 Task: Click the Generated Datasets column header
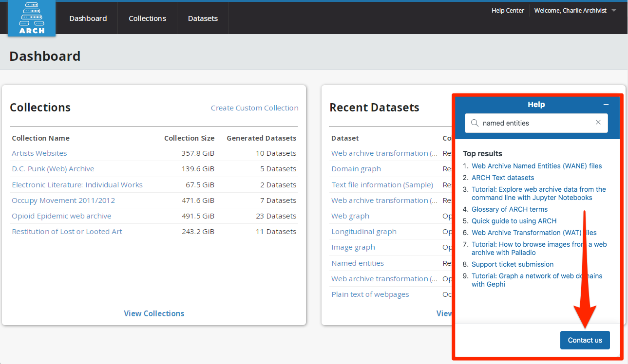click(262, 138)
